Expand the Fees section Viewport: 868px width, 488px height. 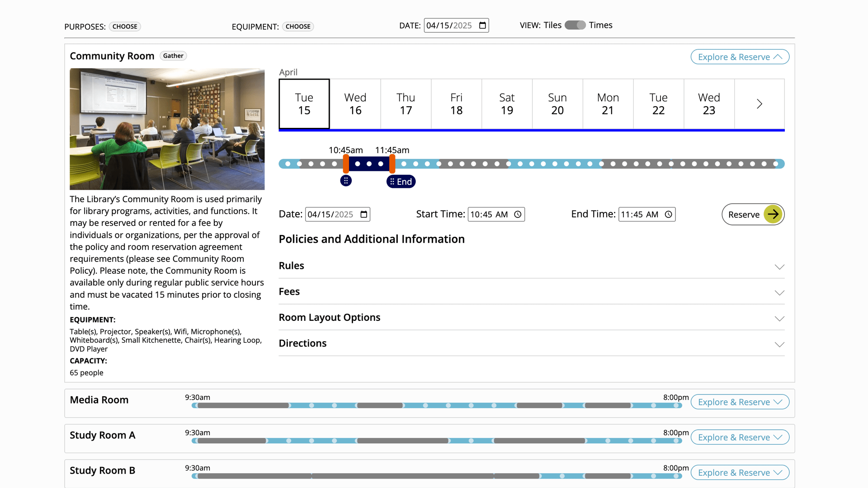click(x=531, y=291)
